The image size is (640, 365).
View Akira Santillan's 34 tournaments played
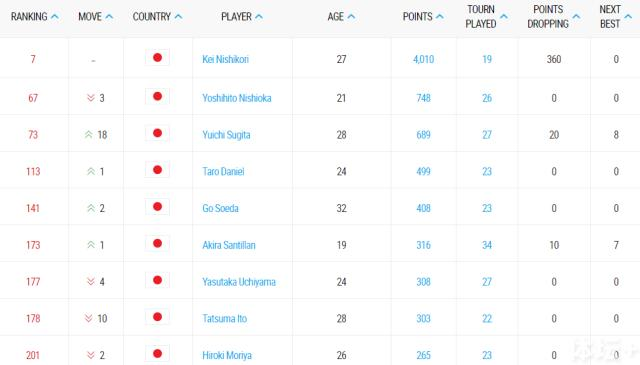coord(487,245)
